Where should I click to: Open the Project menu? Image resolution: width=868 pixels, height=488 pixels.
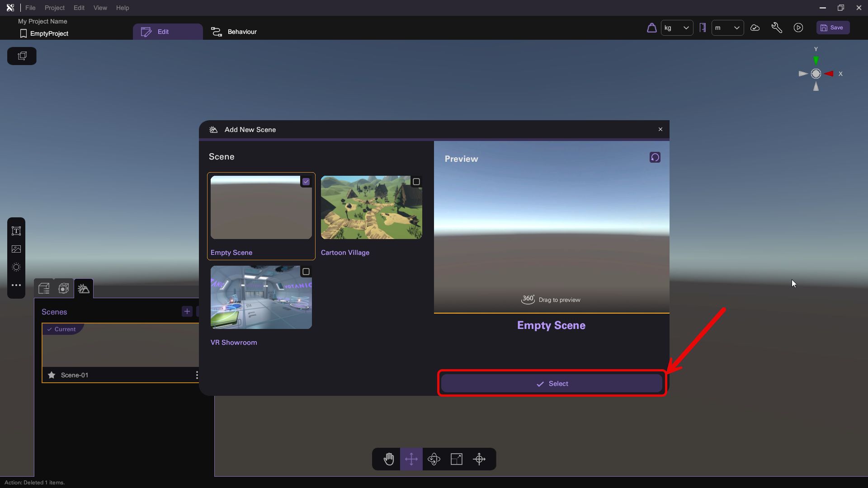pos(54,8)
